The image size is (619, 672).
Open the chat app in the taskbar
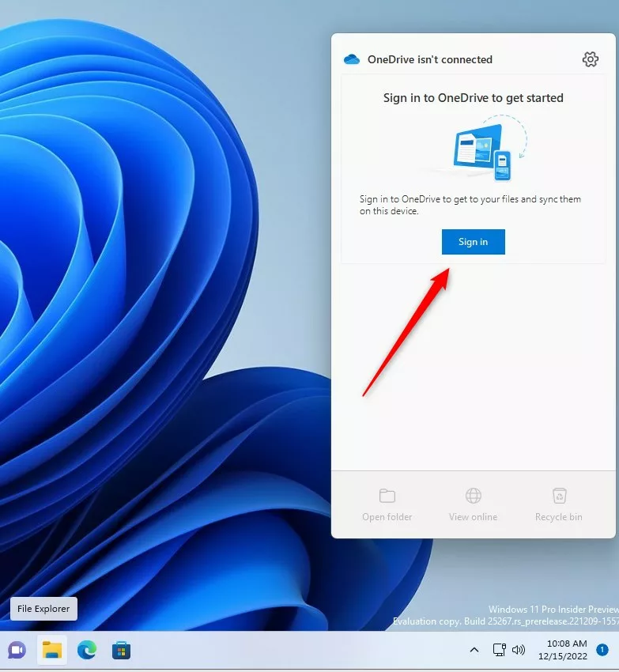click(17, 651)
